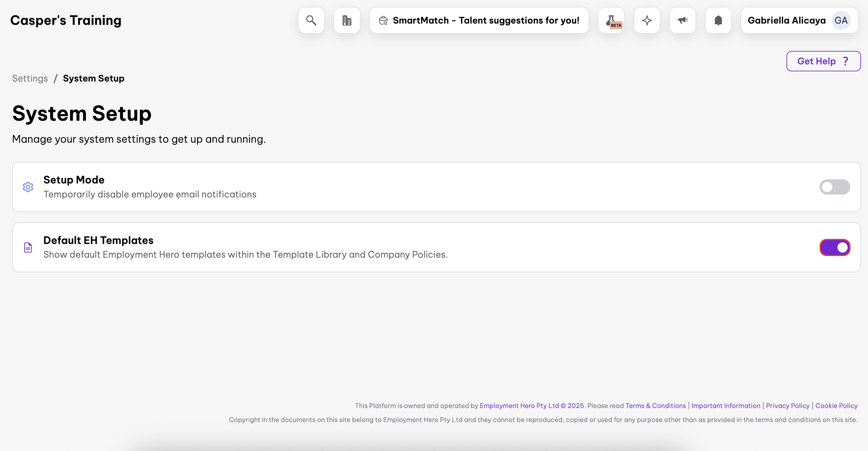The width and height of the screenshot is (868, 451).
Task: Click the GA avatar circle
Action: (x=841, y=21)
